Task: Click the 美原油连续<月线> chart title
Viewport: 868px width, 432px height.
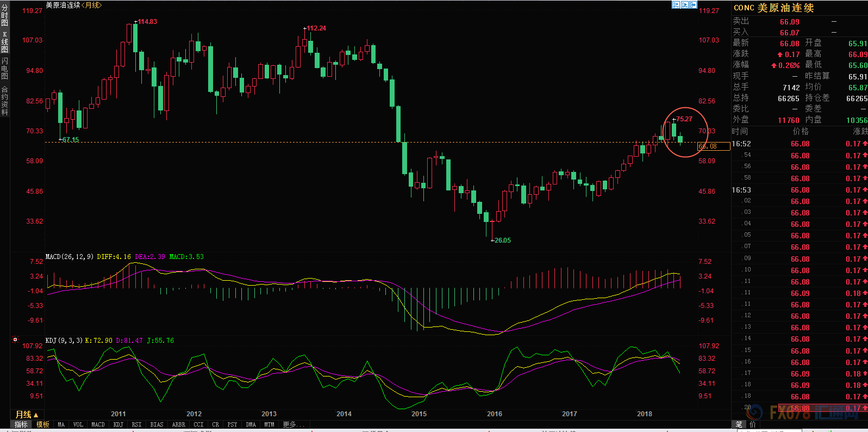Action: point(73,5)
